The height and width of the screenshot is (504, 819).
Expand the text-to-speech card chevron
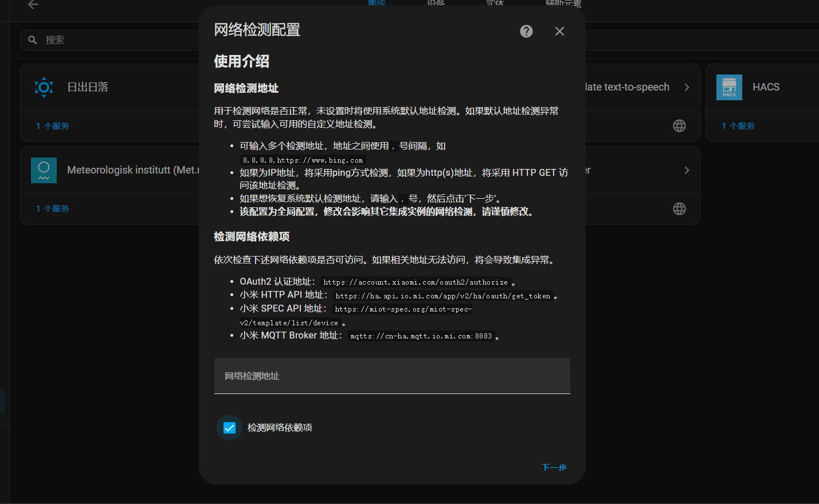687,87
